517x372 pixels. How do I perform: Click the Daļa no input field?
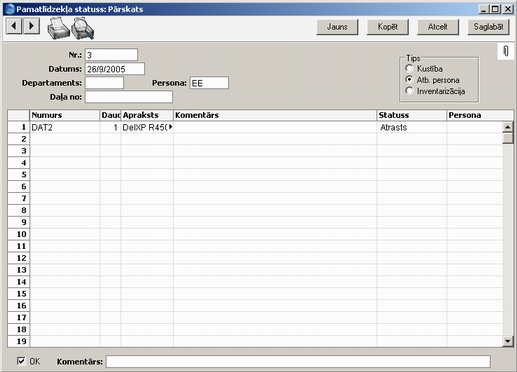pyautogui.click(x=129, y=97)
